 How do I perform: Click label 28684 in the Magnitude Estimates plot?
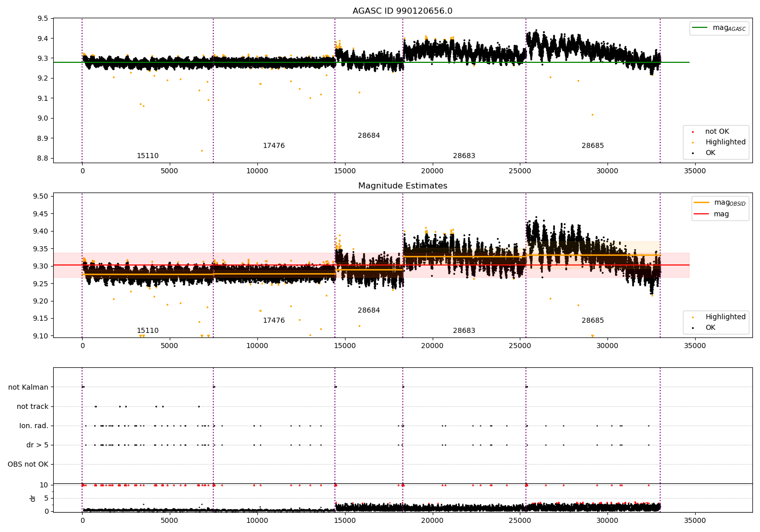click(369, 311)
